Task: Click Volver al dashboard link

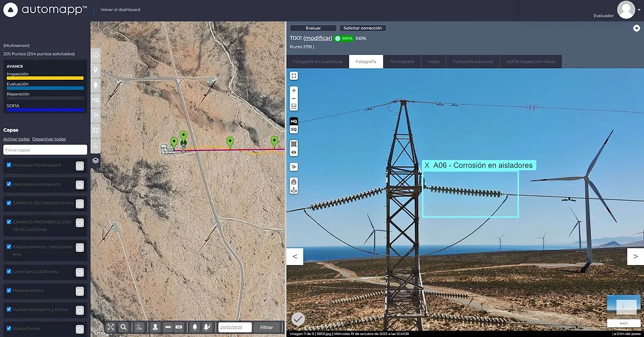Action: point(121,9)
